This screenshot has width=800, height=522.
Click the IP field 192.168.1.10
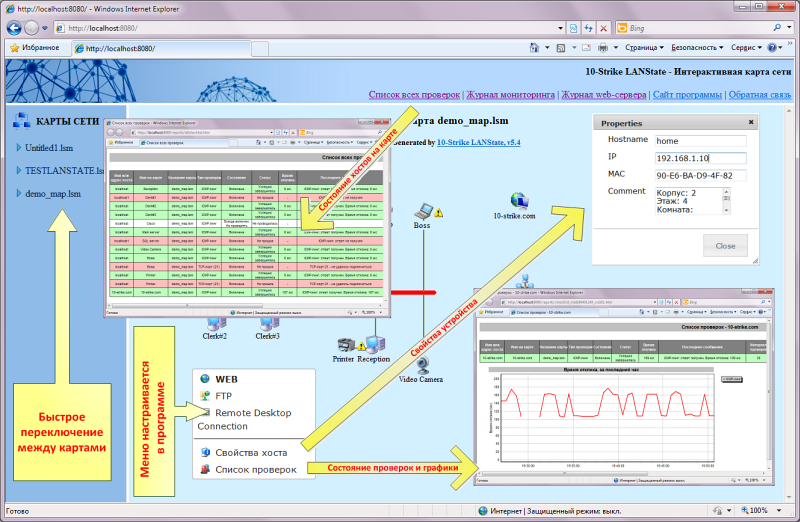[700, 158]
